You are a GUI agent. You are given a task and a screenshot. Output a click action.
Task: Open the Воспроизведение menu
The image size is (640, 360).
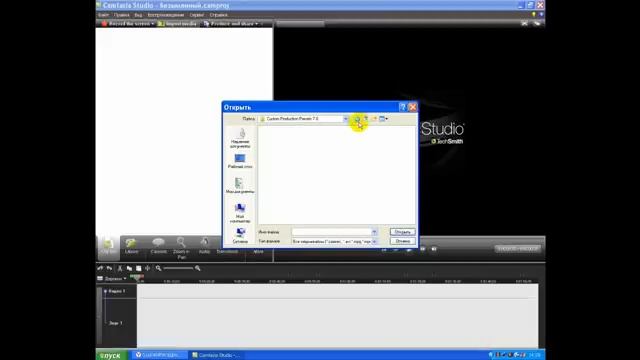(x=166, y=15)
